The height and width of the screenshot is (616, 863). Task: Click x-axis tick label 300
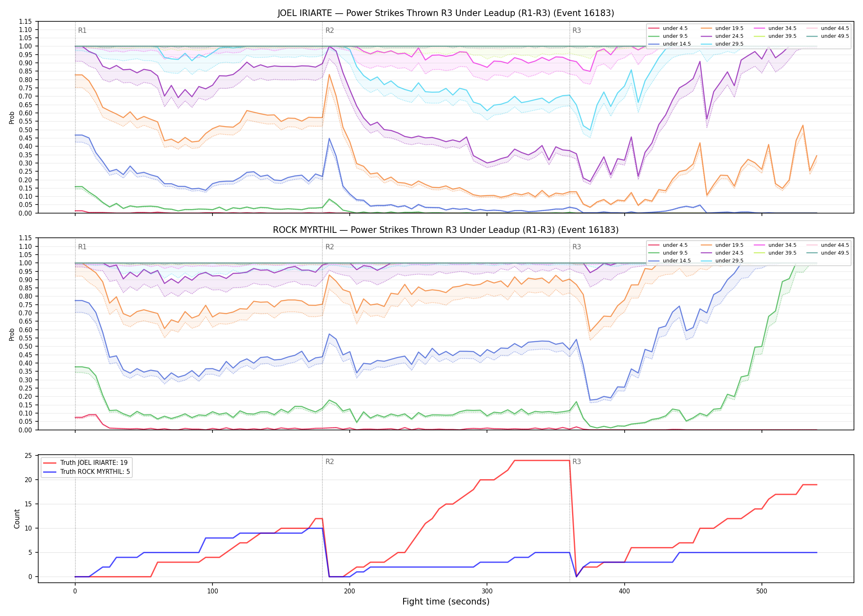coord(487,591)
